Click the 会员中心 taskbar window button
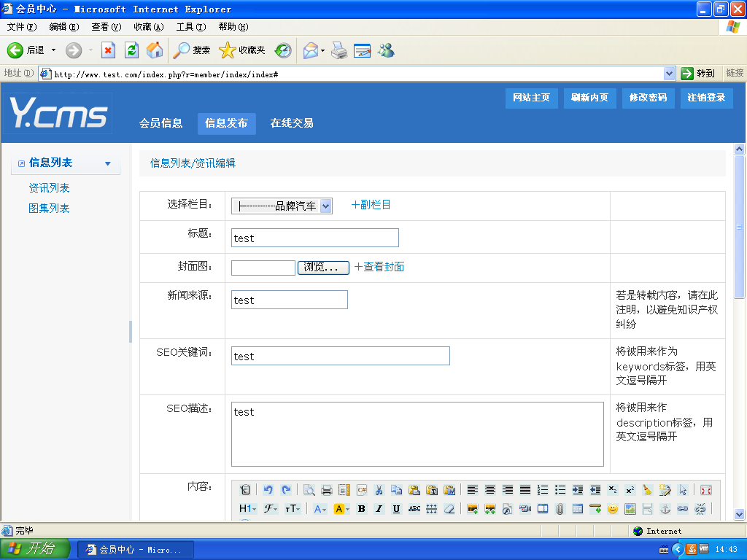The image size is (747, 560). pyautogui.click(x=136, y=550)
